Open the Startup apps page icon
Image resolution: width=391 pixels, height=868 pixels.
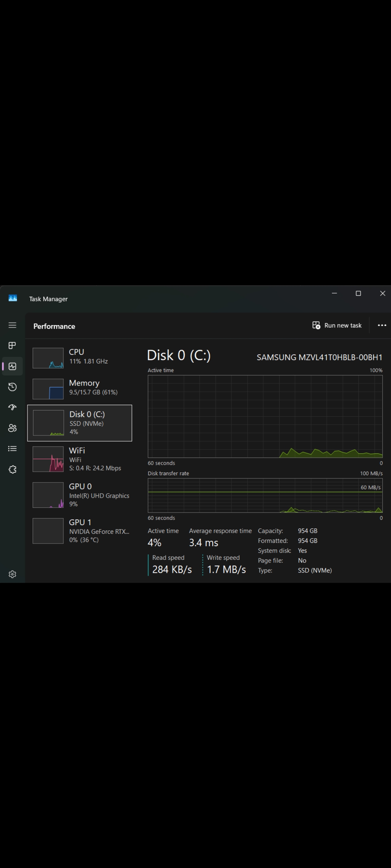coord(12,407)
